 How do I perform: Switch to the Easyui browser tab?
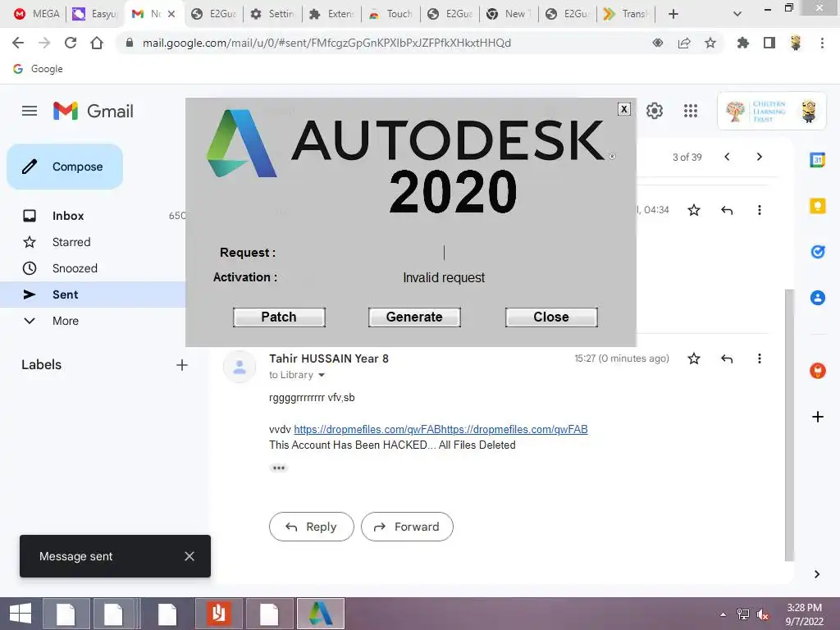tap(95, 14)
